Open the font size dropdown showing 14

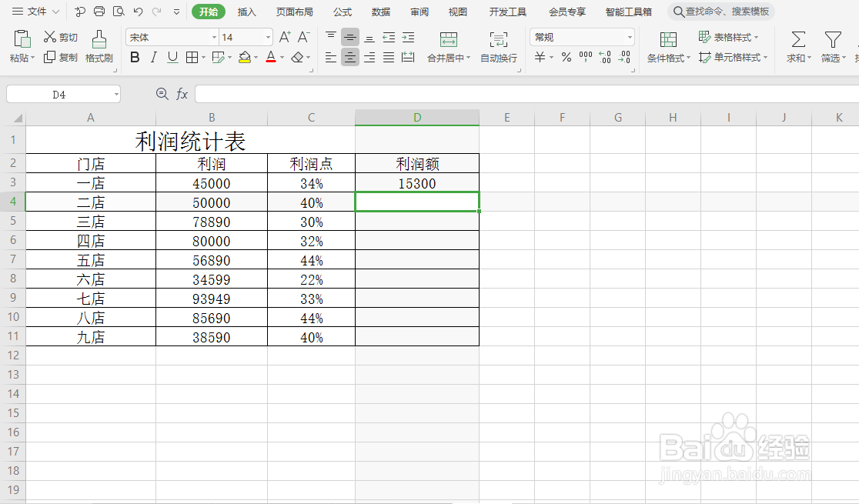tap(268, 37)
